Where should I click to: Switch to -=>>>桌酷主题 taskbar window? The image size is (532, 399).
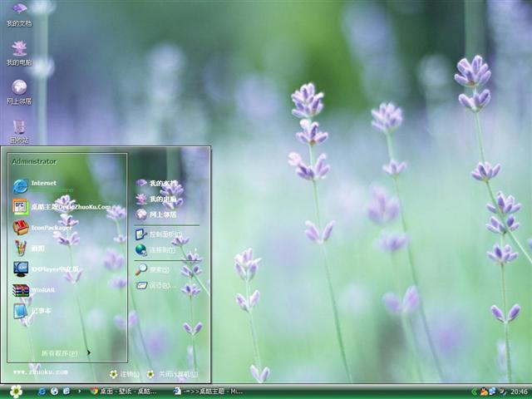tap(208, 392)
